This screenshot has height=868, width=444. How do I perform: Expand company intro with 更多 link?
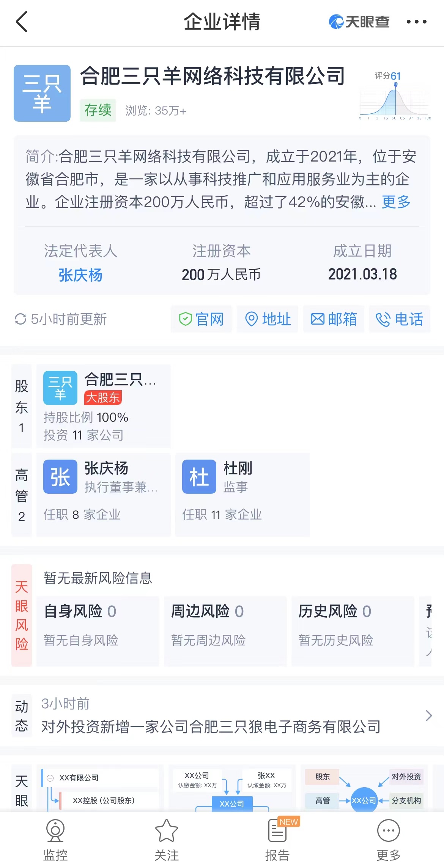(396, 202)
